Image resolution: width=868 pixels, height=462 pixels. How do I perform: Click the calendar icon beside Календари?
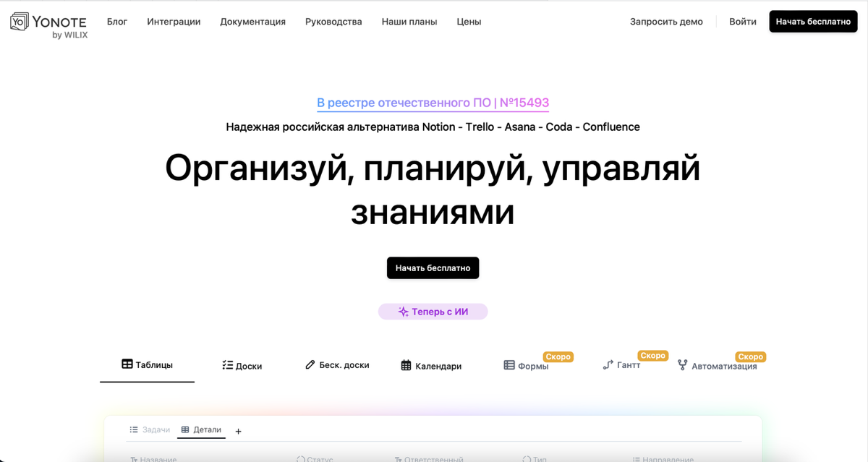click(406, 366)
